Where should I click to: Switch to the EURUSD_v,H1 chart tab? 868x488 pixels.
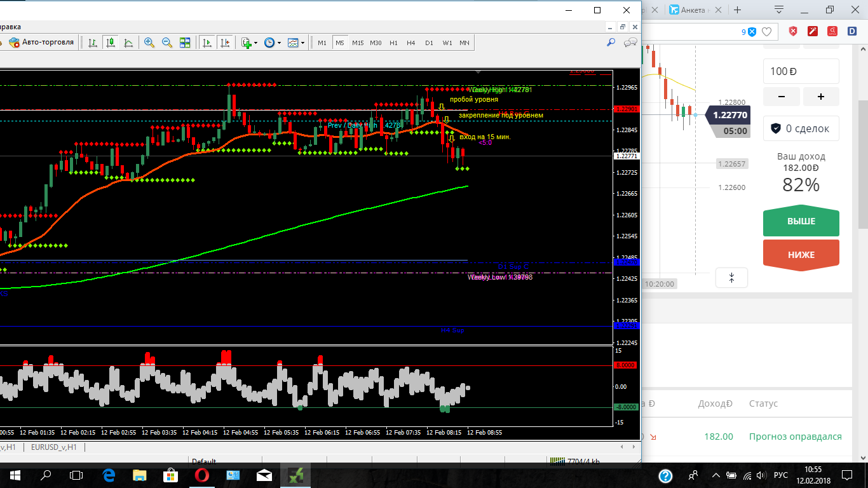(x=54, y=447)
